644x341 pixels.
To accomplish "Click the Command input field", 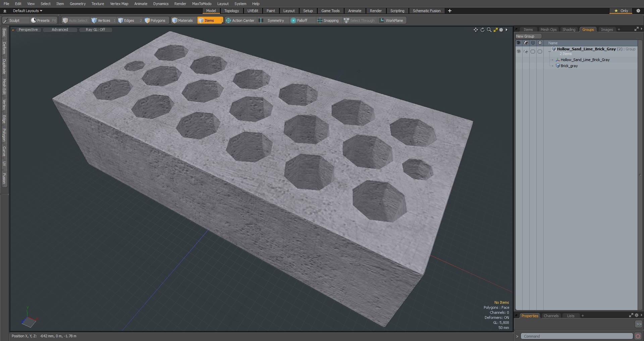I will [577, 336].
